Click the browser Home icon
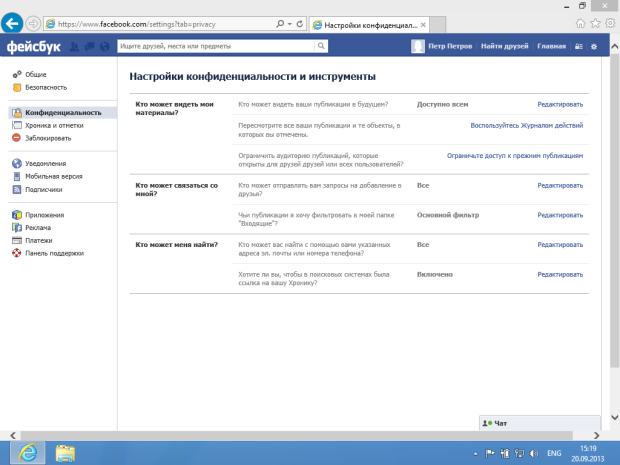 (580, 24)
